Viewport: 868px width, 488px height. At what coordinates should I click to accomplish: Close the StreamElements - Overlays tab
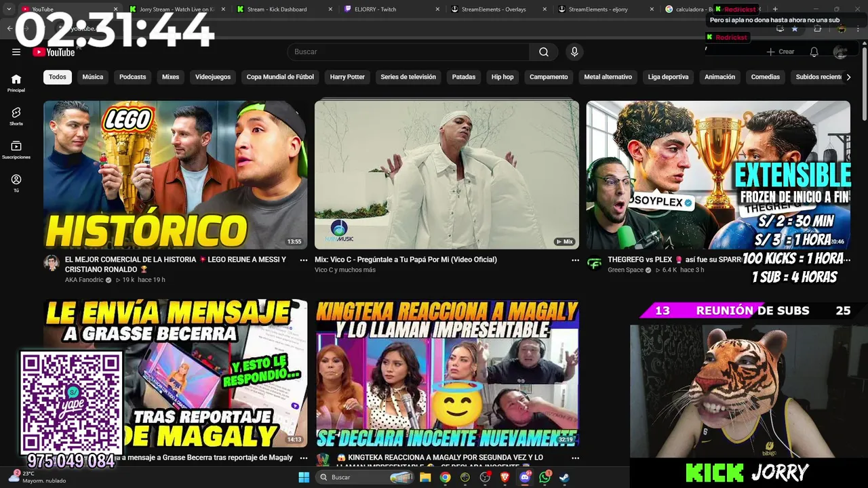[545, 9]
